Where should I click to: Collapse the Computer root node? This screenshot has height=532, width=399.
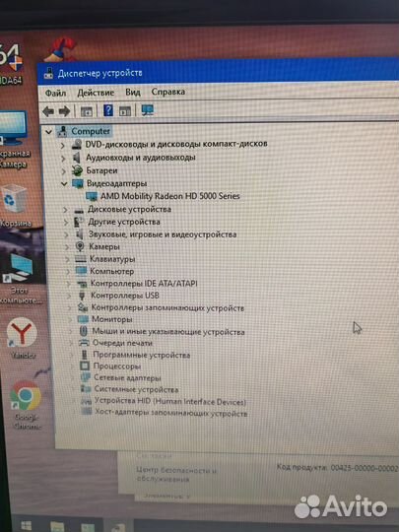click(49, 132)
